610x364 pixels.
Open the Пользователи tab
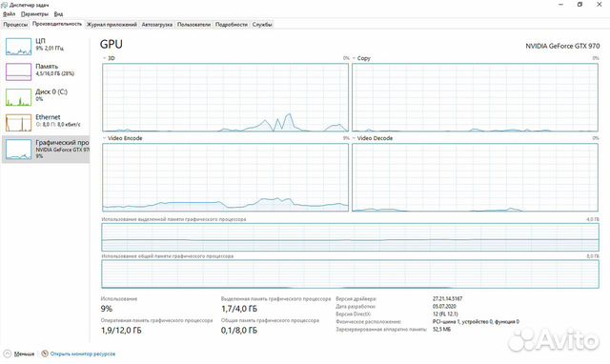pyautogui.click(x=193, y=25)
